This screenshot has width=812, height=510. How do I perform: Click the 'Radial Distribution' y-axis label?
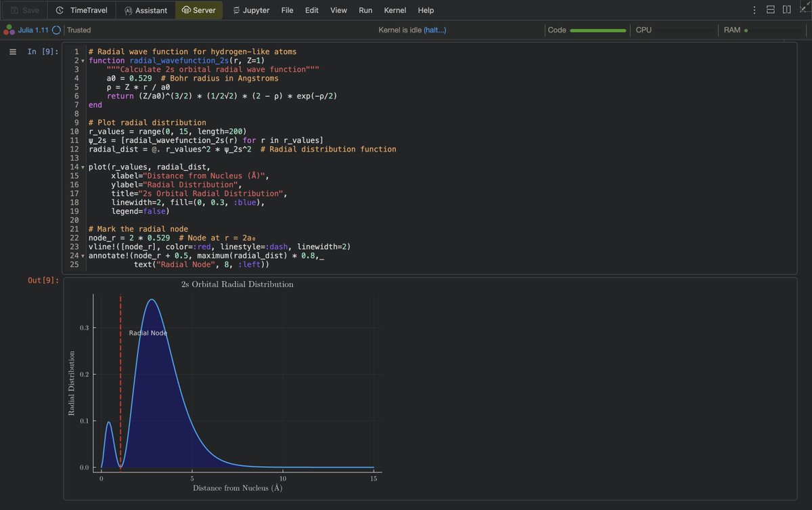71,383
